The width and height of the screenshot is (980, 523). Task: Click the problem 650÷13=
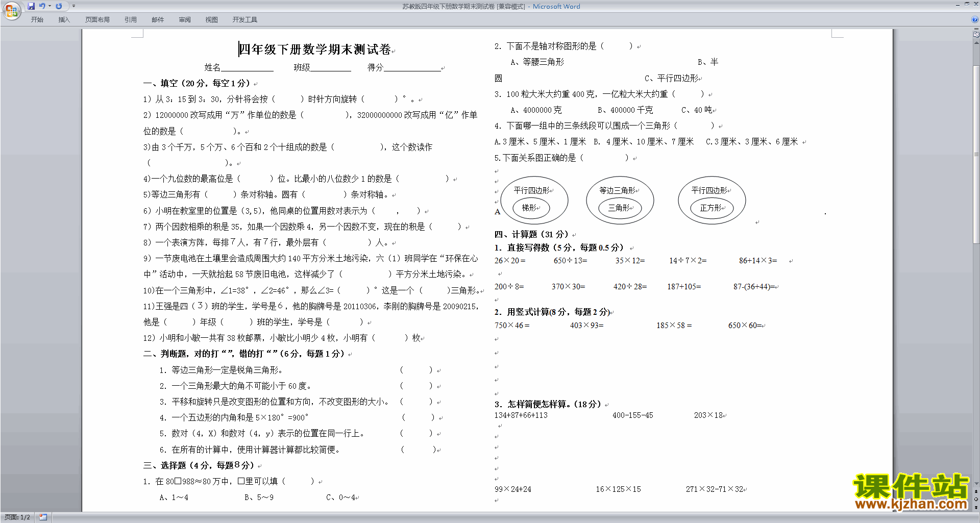(x=571, y=261)
